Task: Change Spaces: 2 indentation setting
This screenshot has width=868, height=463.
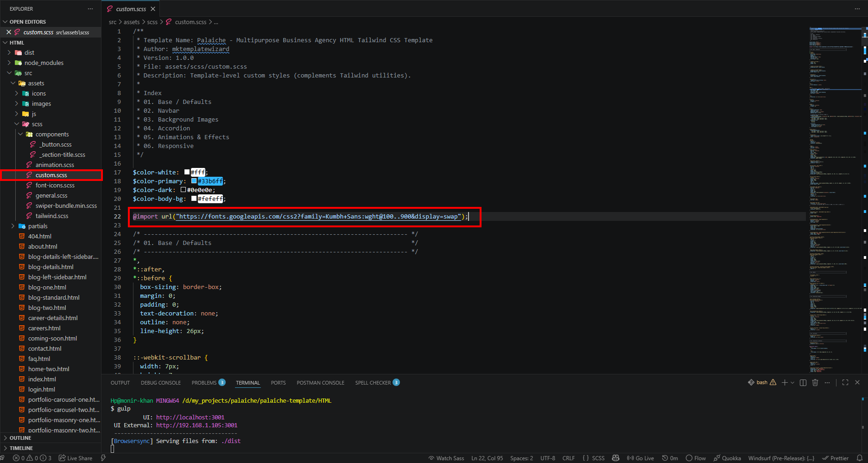Action: (x=521, y=458)
